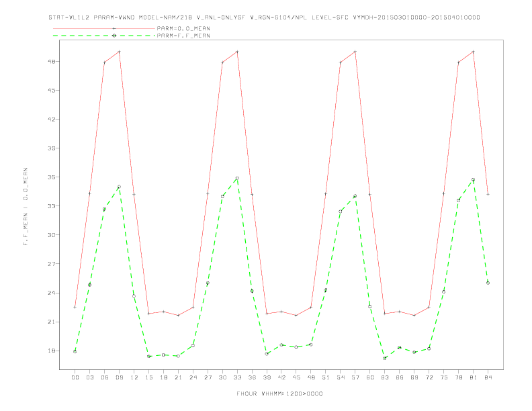Click x-axis forecast hour label 75
This screenshot has height=411, width=532.
coord(444,377)
